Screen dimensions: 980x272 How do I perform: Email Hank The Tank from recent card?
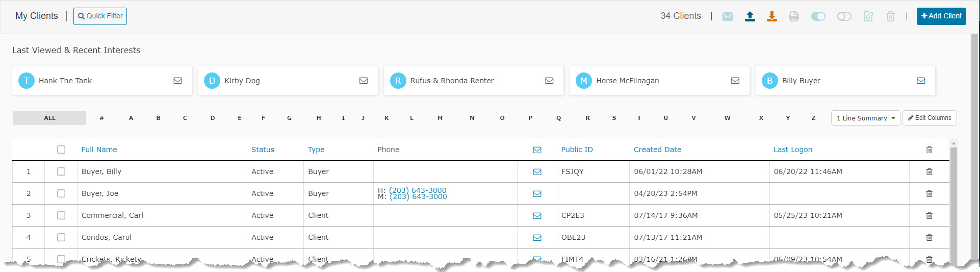tap(177, 81)
